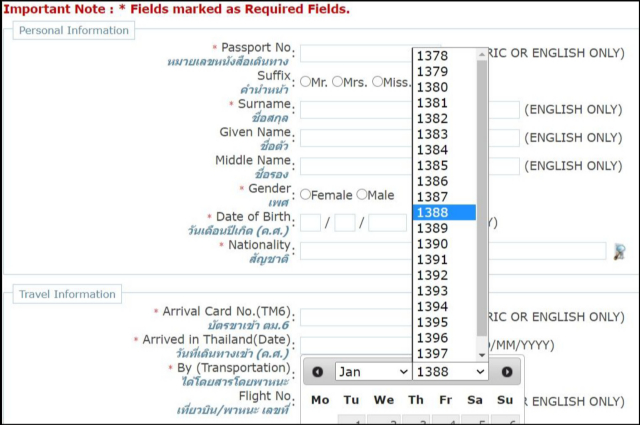Click the Date of Birth day box
Screen dimensions: 640x425
pyautogui.click(x=310, y=223)
